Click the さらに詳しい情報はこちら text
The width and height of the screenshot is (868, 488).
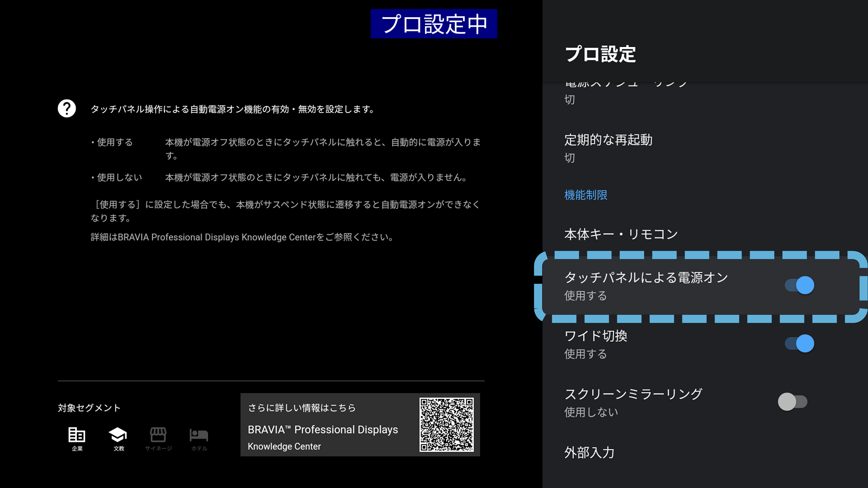coord(302,408)
